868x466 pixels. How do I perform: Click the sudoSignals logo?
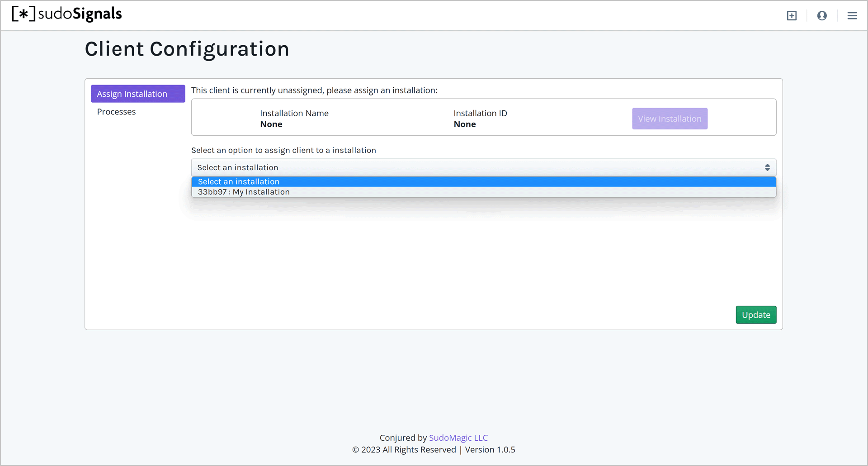pos(67,14)
